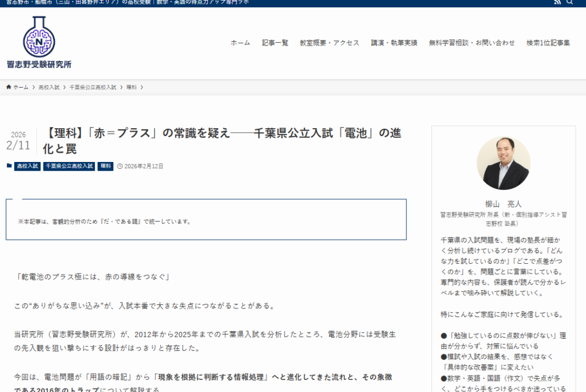Click the 習志野受験研究所 flask logo
586x392 pixels.
38,37
